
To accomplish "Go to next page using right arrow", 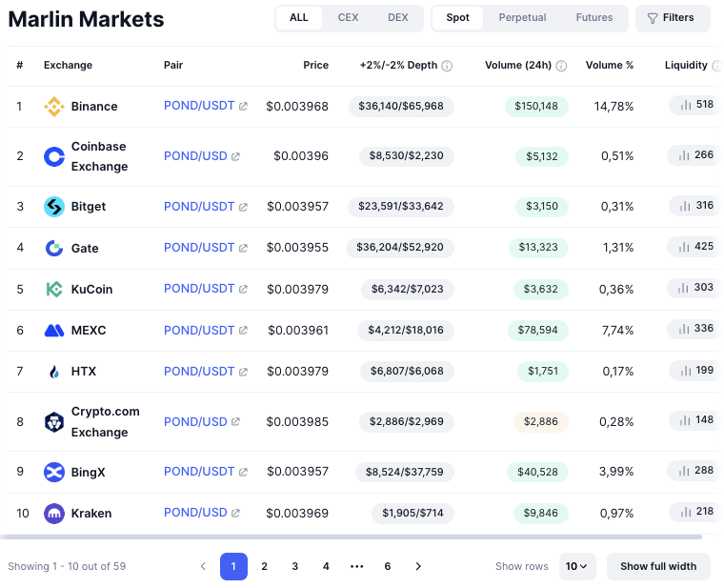I will point(418,566).
